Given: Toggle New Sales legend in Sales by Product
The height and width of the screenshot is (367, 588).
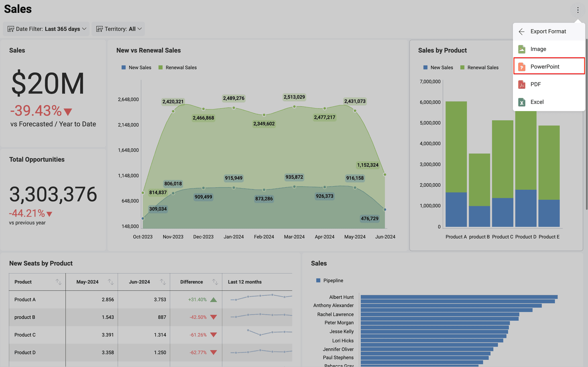Looking at the screenshot, I should (x=438, y=67).
